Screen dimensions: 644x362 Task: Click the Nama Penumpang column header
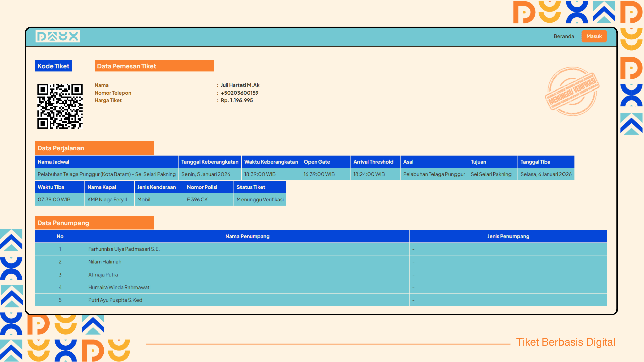coord(248,236)
